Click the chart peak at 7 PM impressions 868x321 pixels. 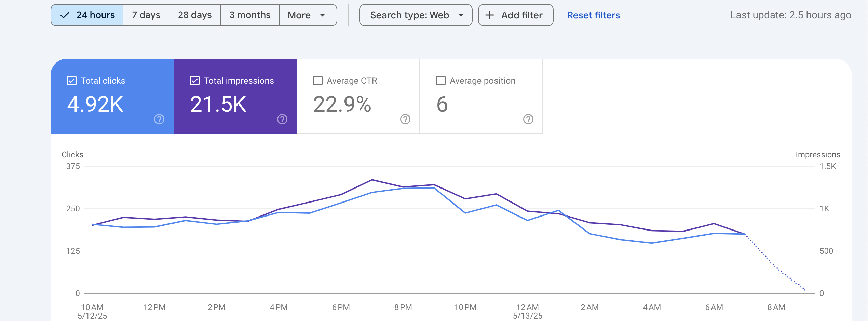(x=372, y=180)
